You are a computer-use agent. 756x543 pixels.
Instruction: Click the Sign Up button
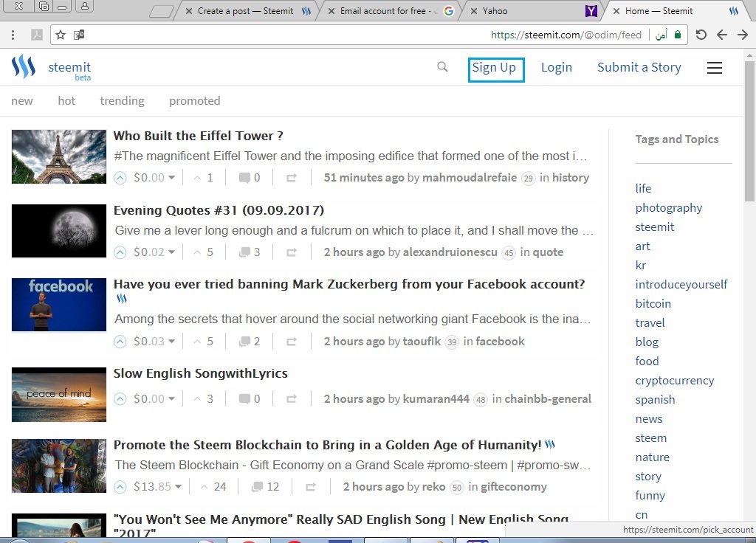[495, 69]
